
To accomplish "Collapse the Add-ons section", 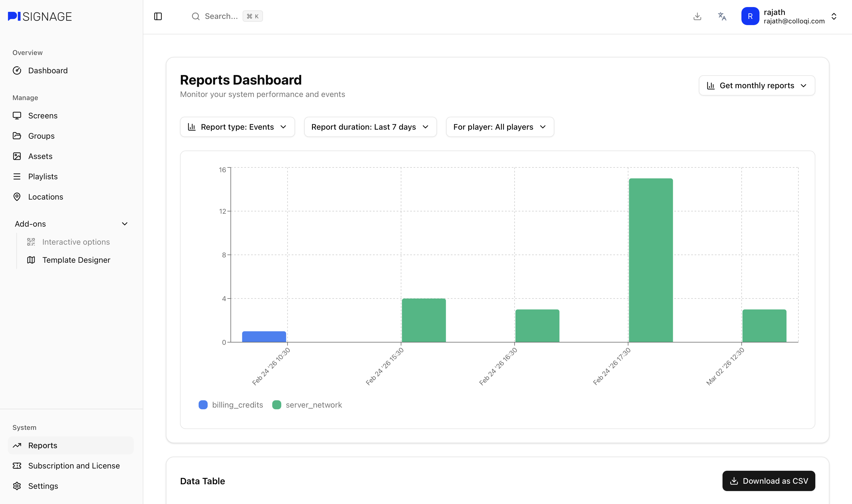I will pos(124,224).
